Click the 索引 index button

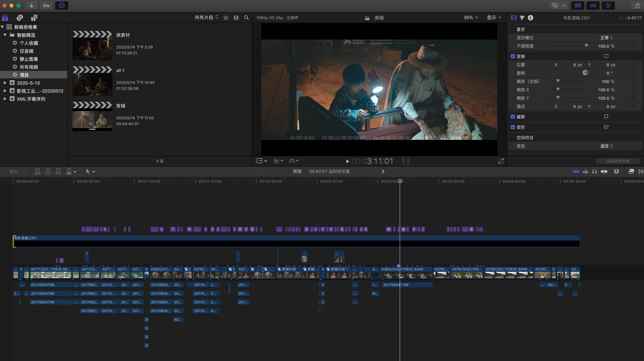pos(14,171)
